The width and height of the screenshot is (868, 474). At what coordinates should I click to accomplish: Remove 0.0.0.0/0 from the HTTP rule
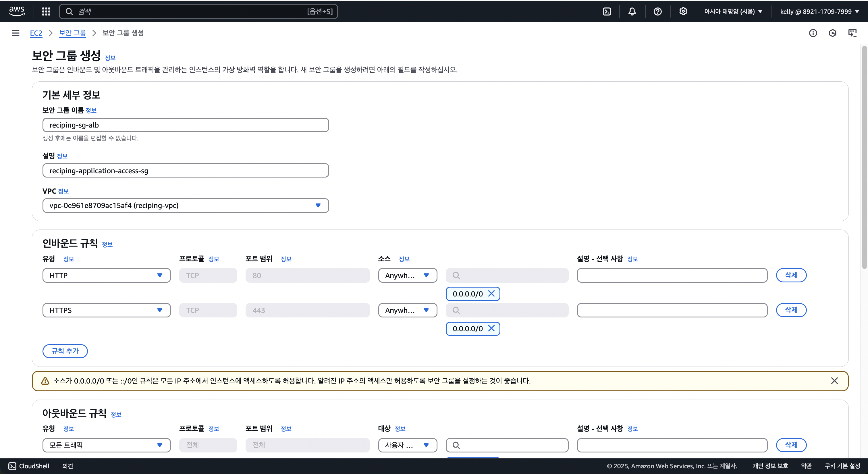point(491,294)
